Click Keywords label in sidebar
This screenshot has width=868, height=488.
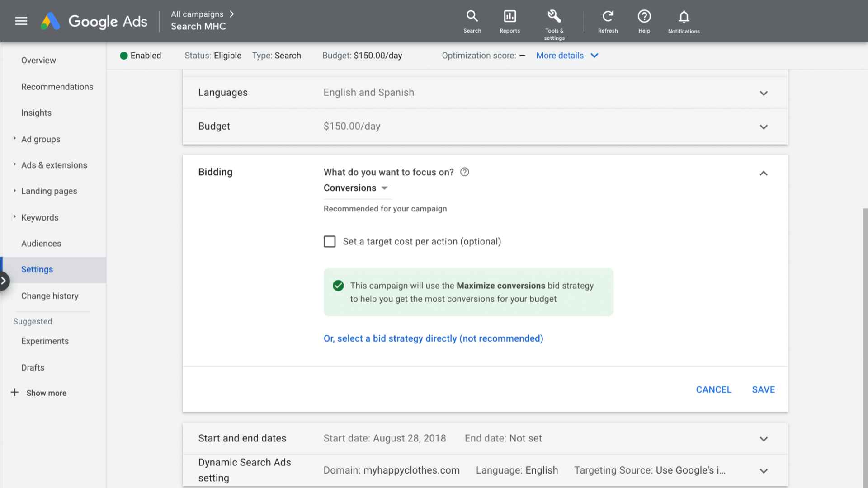tap(40, 218)
